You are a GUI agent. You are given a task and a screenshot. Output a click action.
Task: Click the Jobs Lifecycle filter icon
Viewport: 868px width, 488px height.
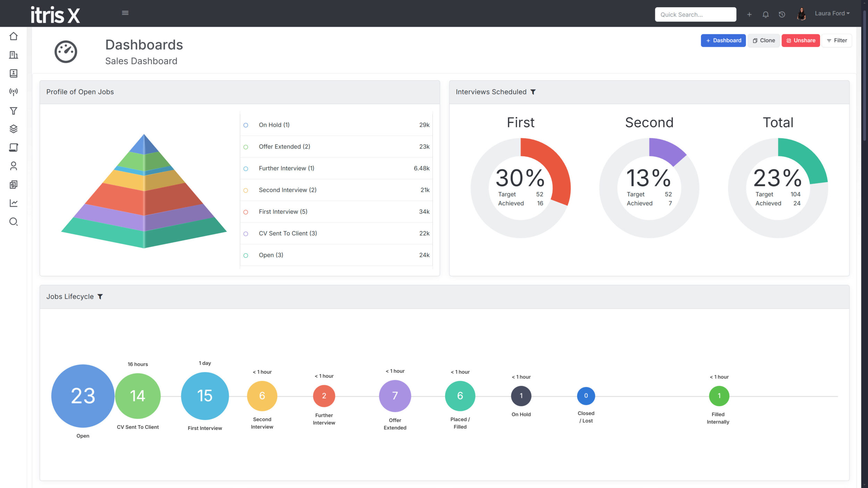tap(100, 297)
